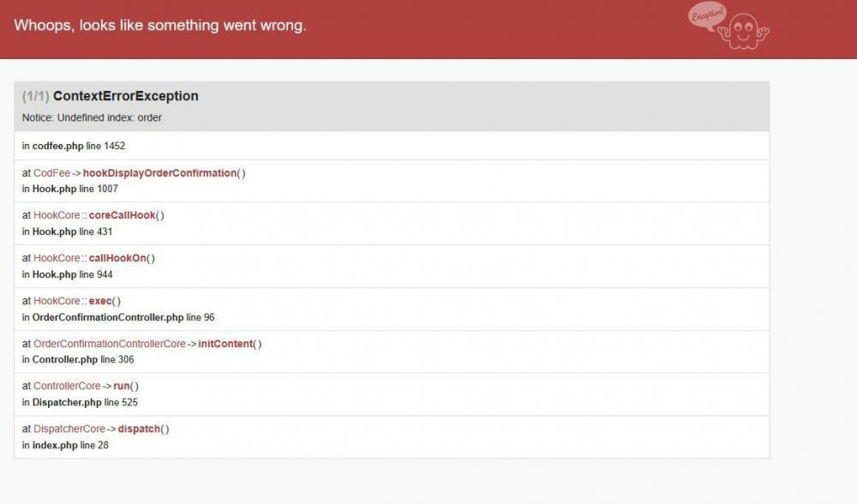Screen dimensions: 857x504
Task: Select the coreCallHook method name
Action: (122, 215)
